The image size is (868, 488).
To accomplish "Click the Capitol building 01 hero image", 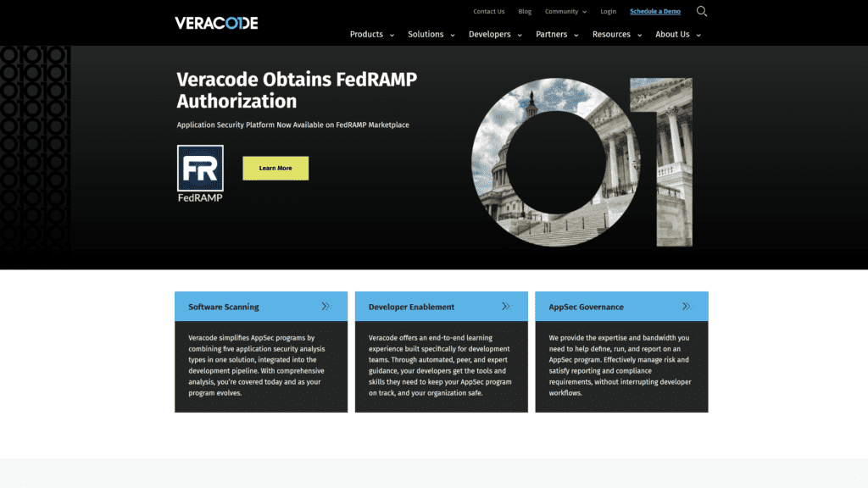I will point(581,162).
